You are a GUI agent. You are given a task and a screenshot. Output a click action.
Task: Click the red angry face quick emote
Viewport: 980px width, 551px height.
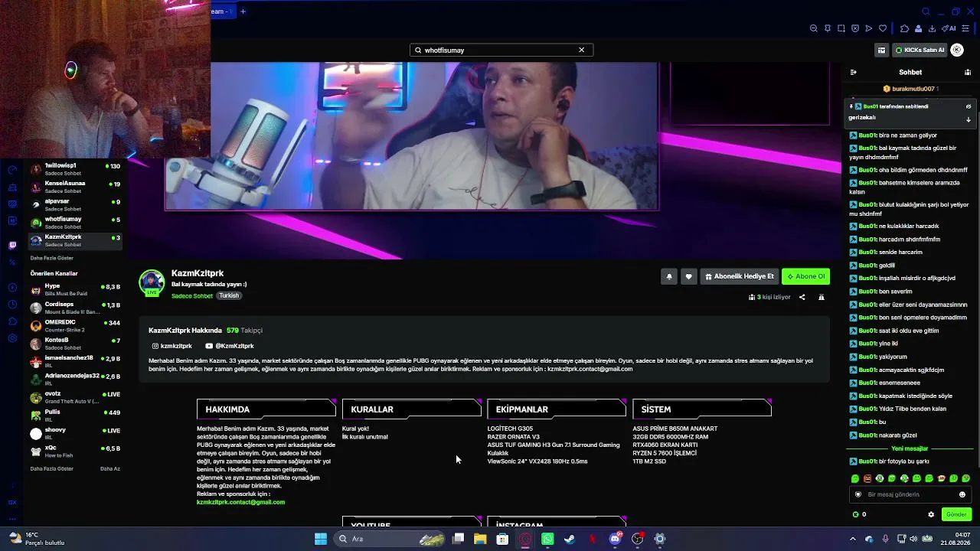867,479
